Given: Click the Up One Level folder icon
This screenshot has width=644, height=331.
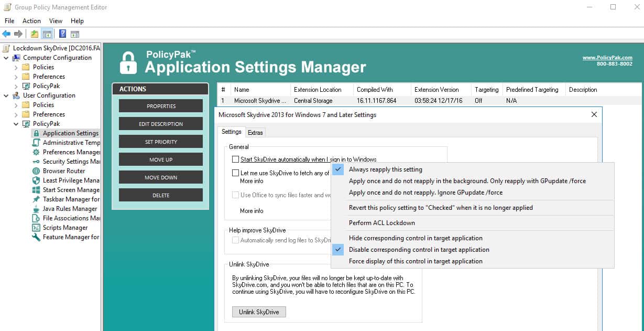Looking at the screenshot, I should click(35, 34).
